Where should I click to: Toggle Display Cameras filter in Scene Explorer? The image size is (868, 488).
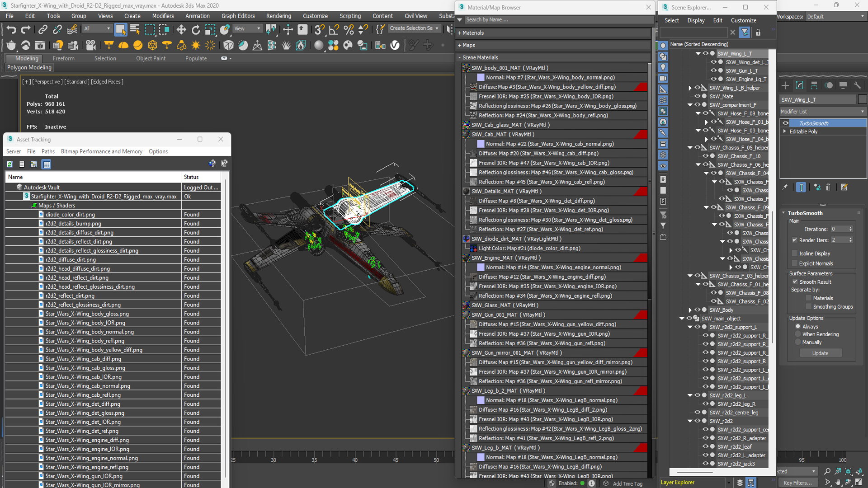pos(663,78)
